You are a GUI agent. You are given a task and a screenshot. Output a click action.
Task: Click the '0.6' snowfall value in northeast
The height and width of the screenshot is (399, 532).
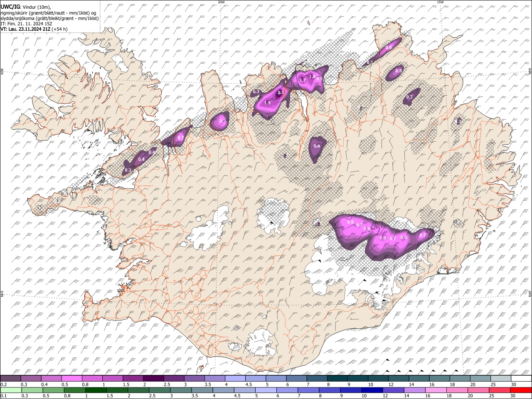(x=389, y=48)
